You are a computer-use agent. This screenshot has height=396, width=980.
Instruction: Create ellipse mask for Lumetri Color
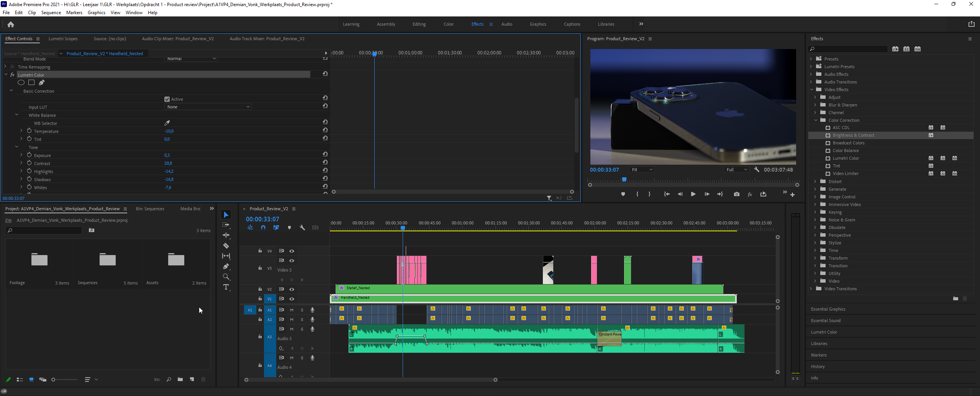tap(21, 83)
